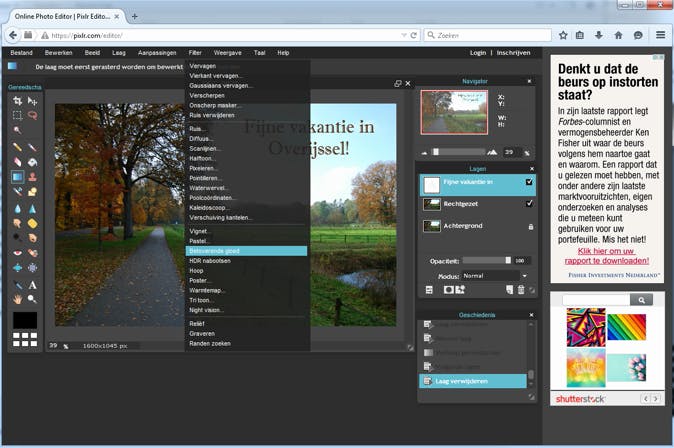The height and width of the screenshot is (448, 674).
Task: Choose Gaussiaans vervagen filter
Action: tap(246, 86)
